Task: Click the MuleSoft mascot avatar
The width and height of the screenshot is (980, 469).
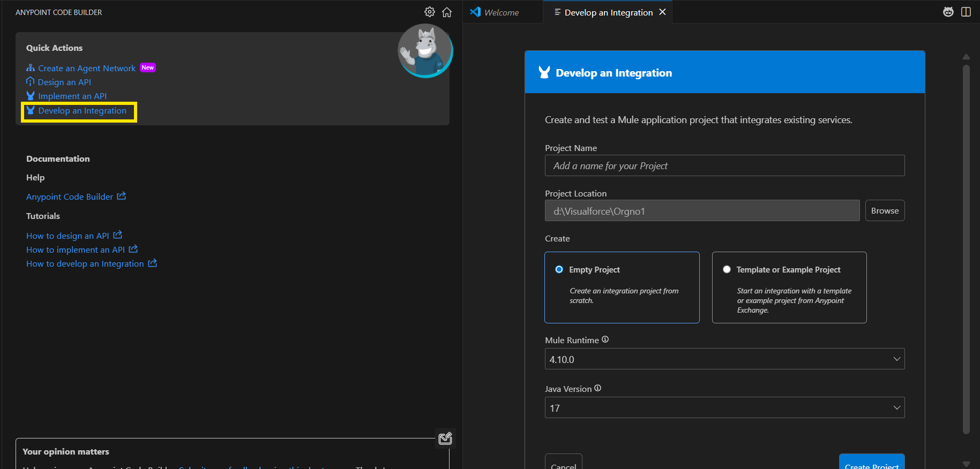Action: coord(425,50)
